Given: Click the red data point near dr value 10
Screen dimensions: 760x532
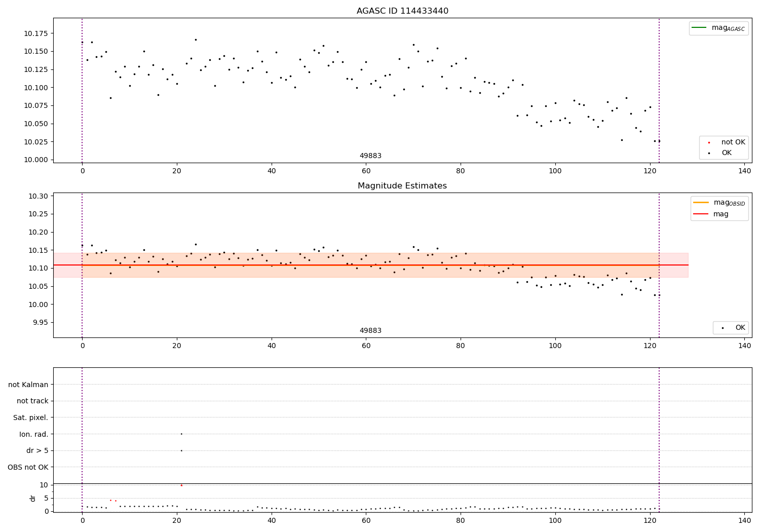Looking at the screenshot, I should [181, 485].
